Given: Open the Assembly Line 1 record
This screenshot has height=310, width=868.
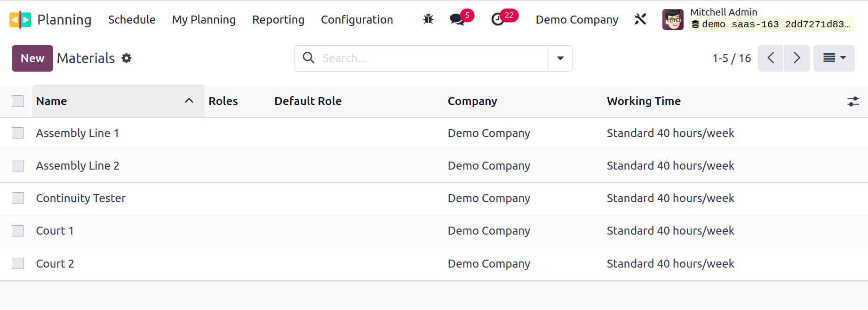Looking at the screenshot, I should click(x=78, y=133).
